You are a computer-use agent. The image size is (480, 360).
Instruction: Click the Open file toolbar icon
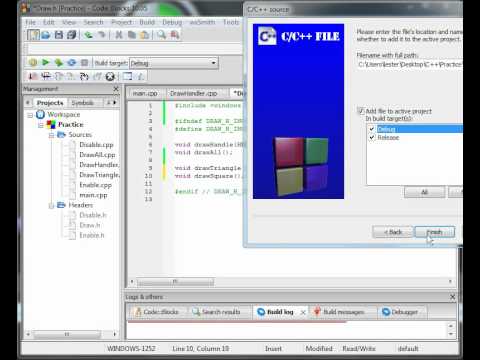pyautogui.click(x=46, y=35)
